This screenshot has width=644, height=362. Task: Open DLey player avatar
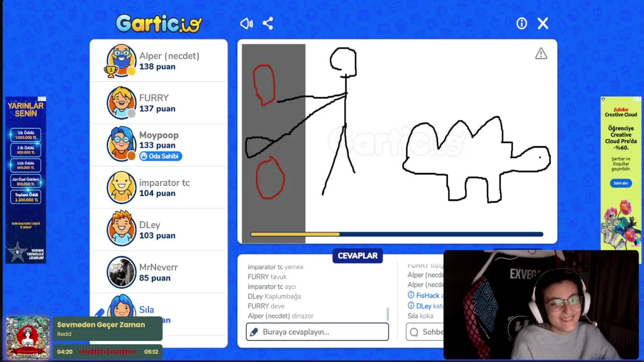tap(121, 229)
